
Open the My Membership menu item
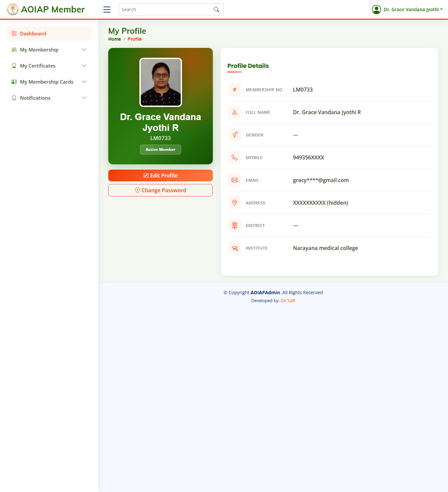[49, 50]
